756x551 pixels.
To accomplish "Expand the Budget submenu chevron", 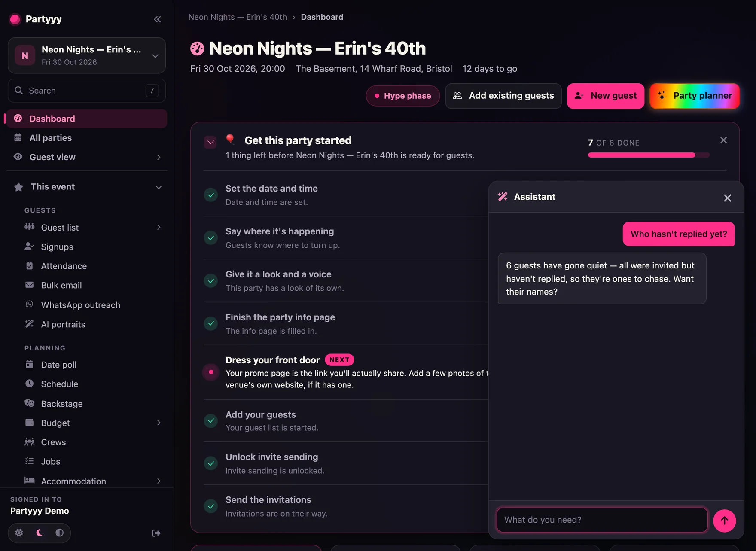I will click(159, 423).
